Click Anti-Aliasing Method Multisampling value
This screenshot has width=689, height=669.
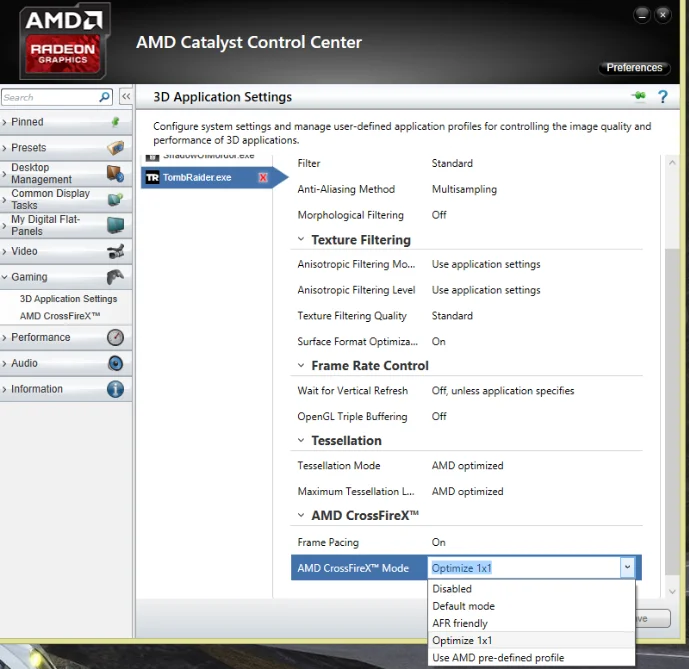pos(464,189)
